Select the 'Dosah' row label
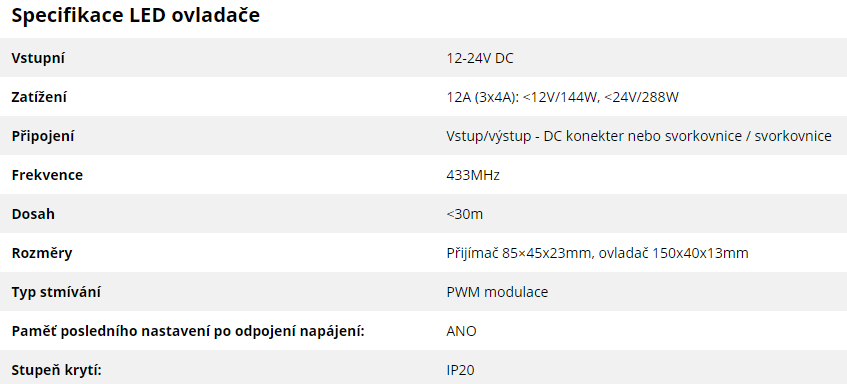 pos(33,214)
